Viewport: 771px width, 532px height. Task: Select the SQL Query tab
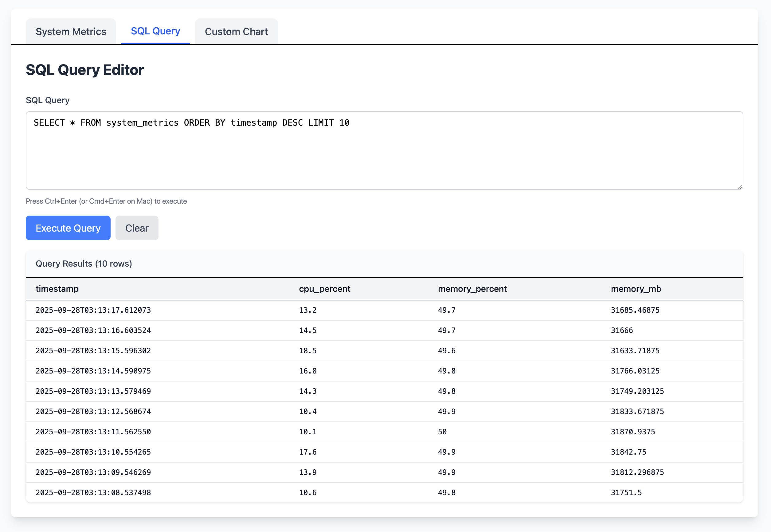(x=155, y=31)
